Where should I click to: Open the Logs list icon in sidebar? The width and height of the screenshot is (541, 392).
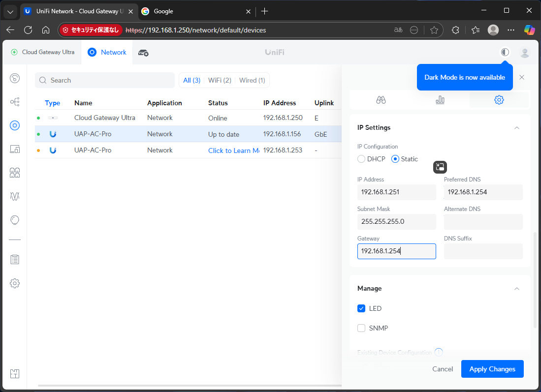click(15, 259)
